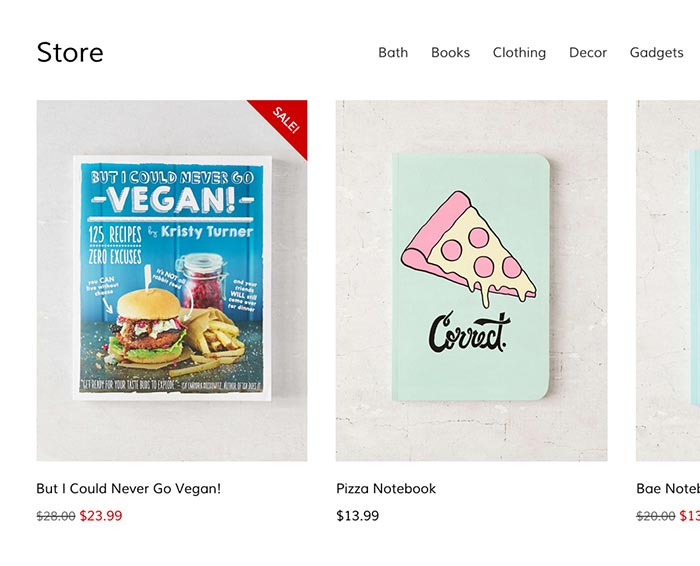Open the Bath category
The width and height of the screenshot is (700, 566).
(393, 53)
